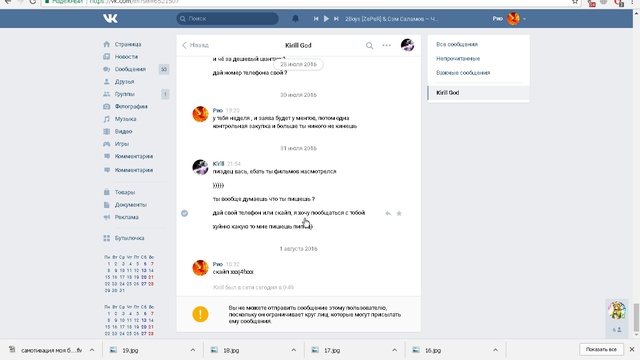Play the current audio track
Viewport: 640px width, 360px height.
(x=326, y=19)
